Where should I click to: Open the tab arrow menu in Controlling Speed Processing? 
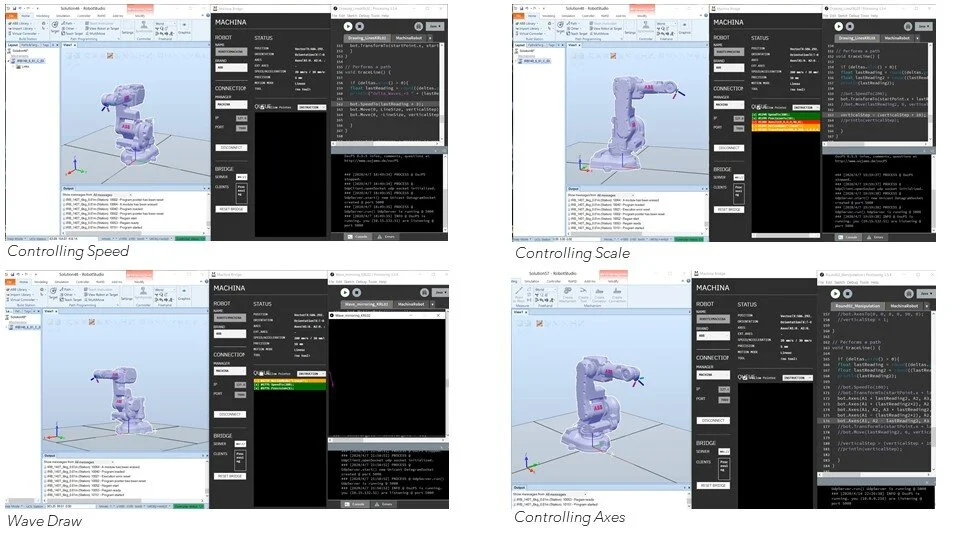pos(430,38)
